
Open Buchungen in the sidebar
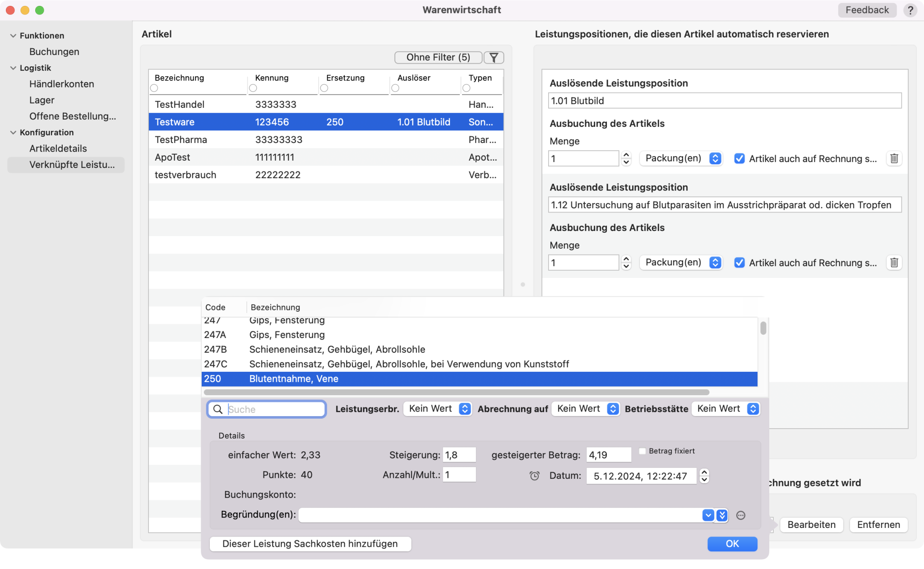pyautogui.click(x=54, y=52)
